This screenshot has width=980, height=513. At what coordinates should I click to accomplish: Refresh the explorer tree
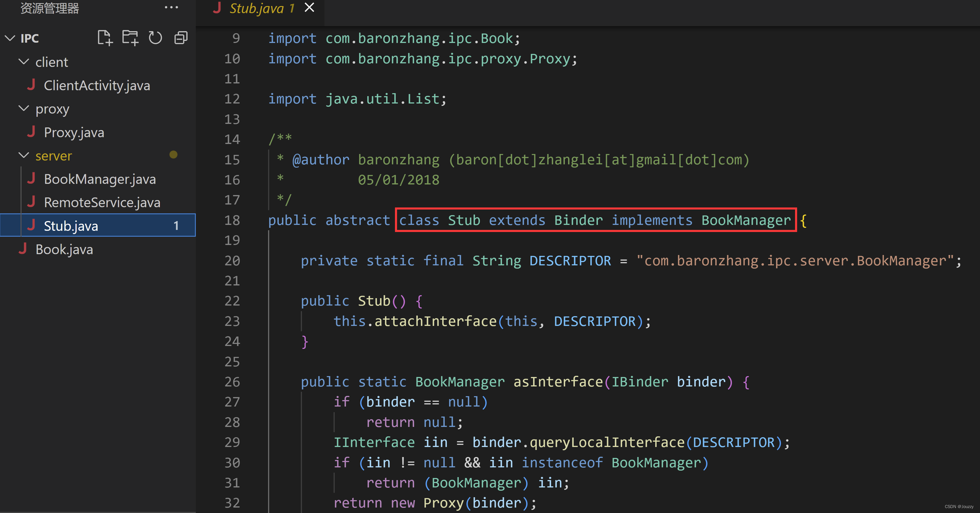155,38
